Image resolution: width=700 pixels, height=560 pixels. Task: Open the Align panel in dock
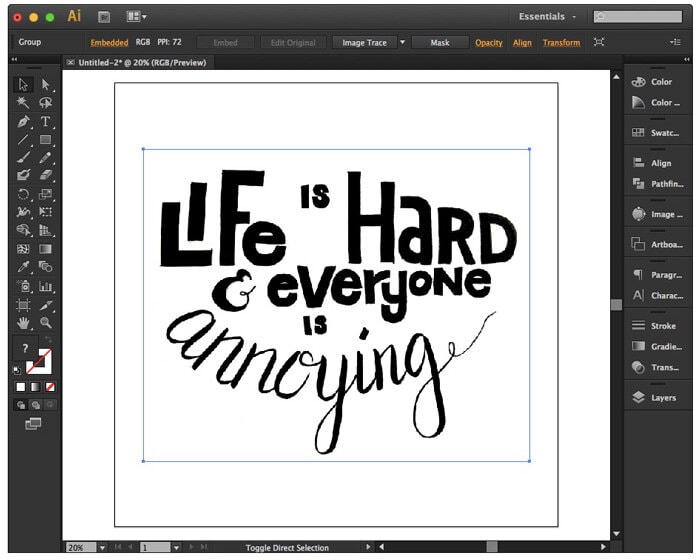657,163
